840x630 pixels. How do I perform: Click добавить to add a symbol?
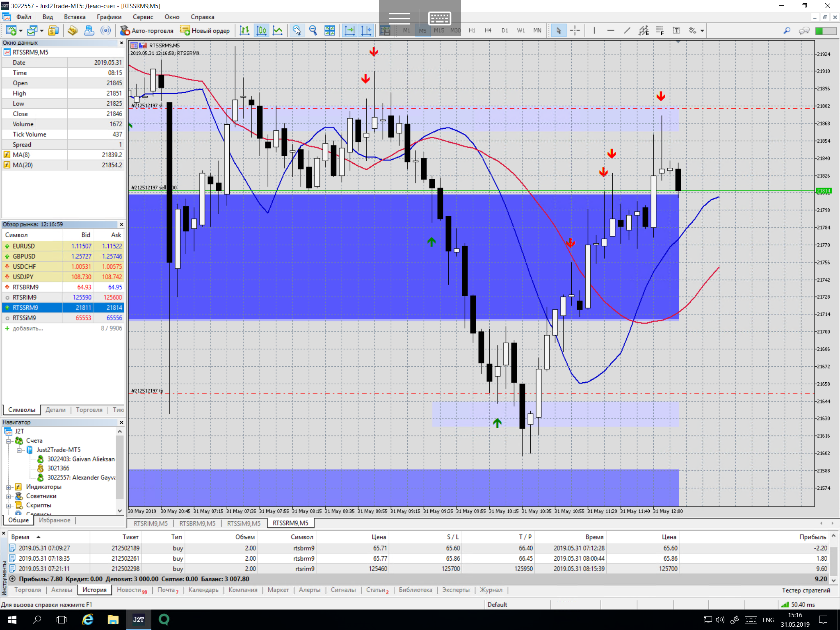pyautogui.click(x=27, y=328)
